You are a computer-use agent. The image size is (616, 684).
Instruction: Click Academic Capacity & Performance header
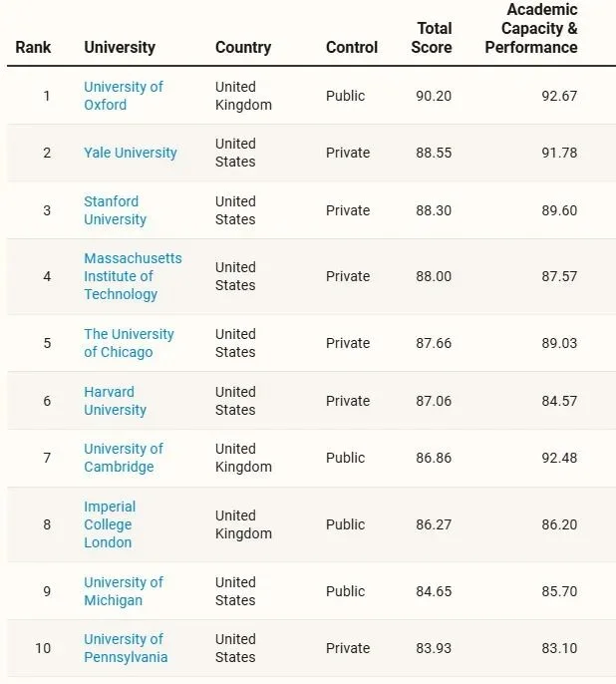tap(531, 29)
